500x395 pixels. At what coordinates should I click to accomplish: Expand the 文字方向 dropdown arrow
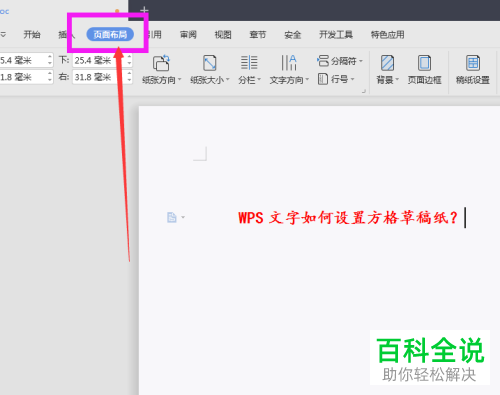pyautogui.click(x=307, y=79)
